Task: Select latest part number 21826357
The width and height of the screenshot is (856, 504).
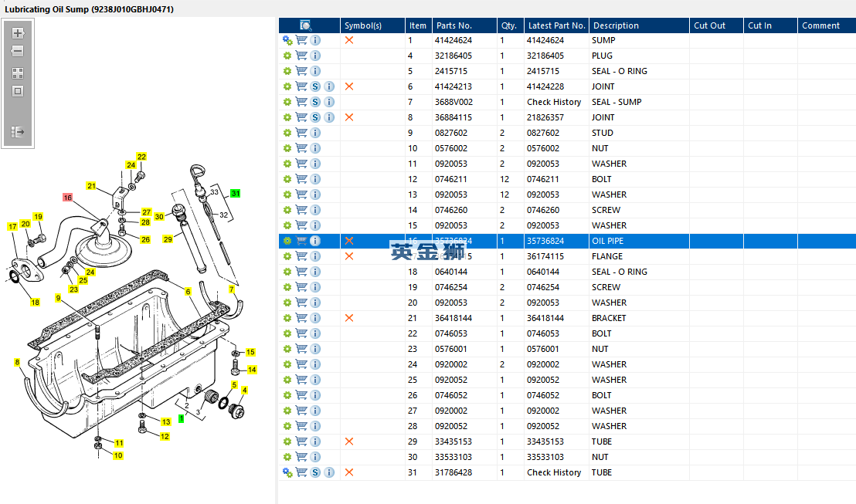Action: coord(545,117)
